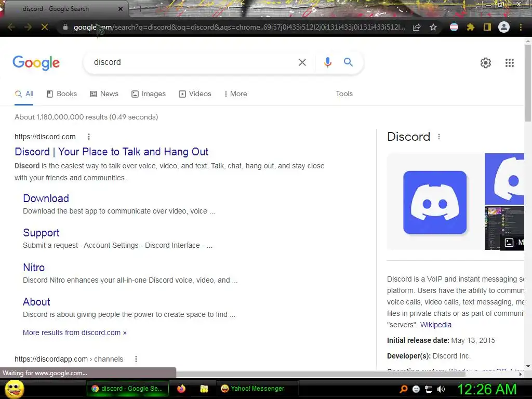The width and height of the screenshot is (532, 399).
Task: Bookmark this page with the star icon
Action: [x=433, y=27]
